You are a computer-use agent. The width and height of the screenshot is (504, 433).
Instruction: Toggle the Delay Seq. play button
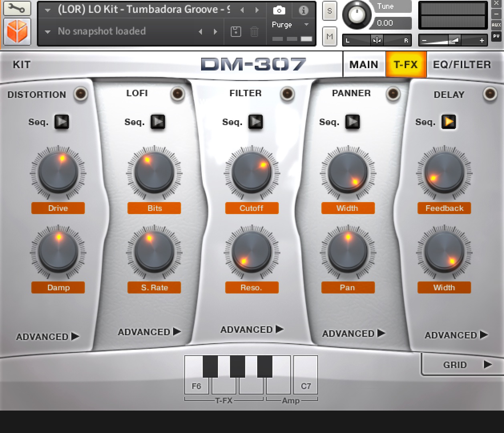click(x=449, y=122)
